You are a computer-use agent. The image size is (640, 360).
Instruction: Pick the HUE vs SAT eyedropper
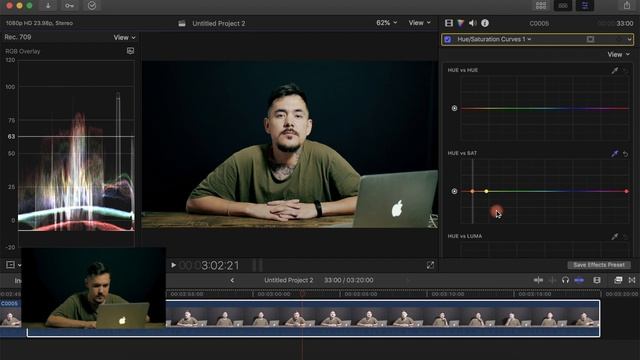point(615,153)
